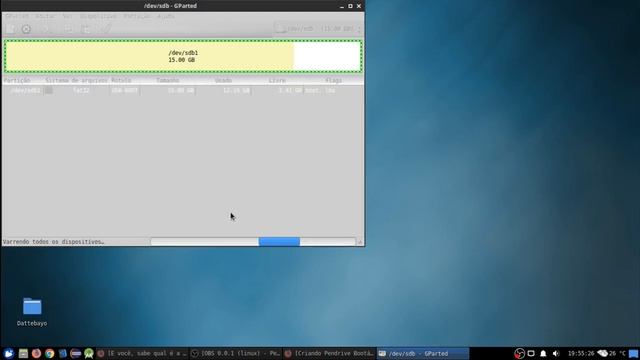Click the weather cloud 26 °C indicator
The width and height of the screenshot is (640, 360).
coord(611,353)
